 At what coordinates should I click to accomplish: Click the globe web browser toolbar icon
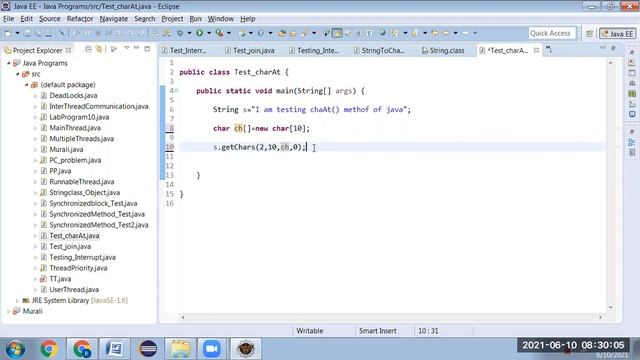[x=382, y=33]
